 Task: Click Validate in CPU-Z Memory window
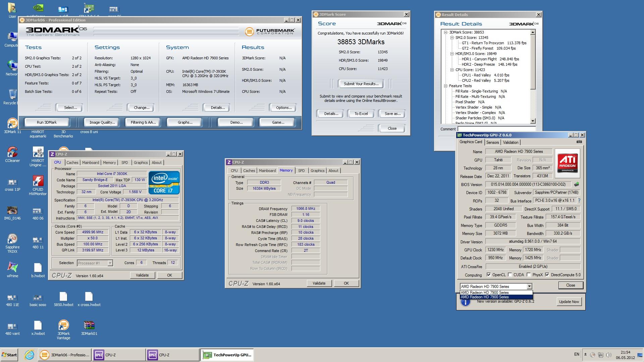pyautogui.click(x=319, y=283)
